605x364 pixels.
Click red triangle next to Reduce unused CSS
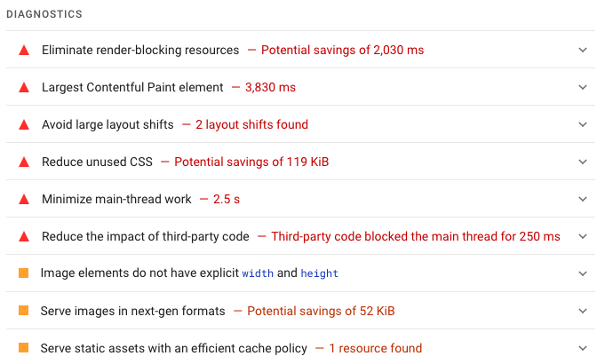(x=24, y=162)
